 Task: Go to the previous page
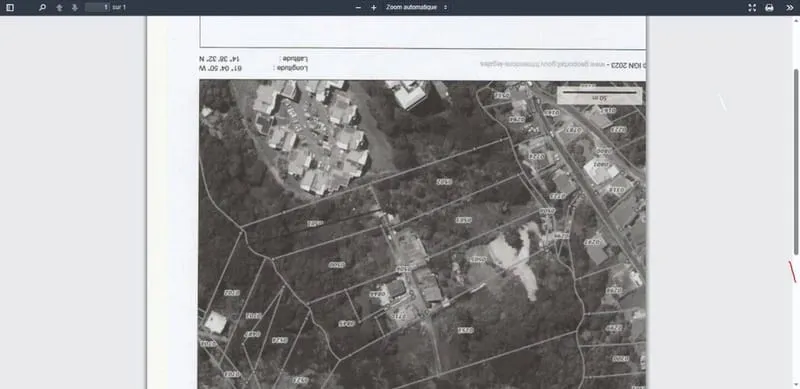[x=59, y=8]
